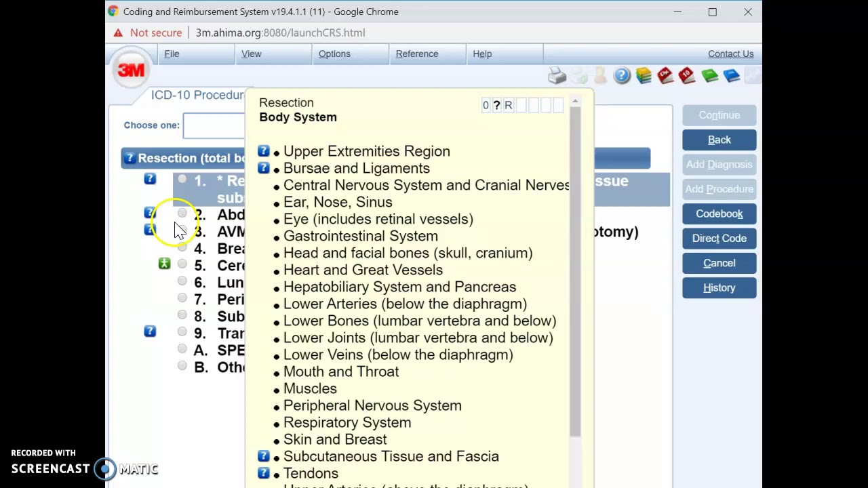Click 'Ear, Nose, Sinus' entry

click(x=338, y=202)
